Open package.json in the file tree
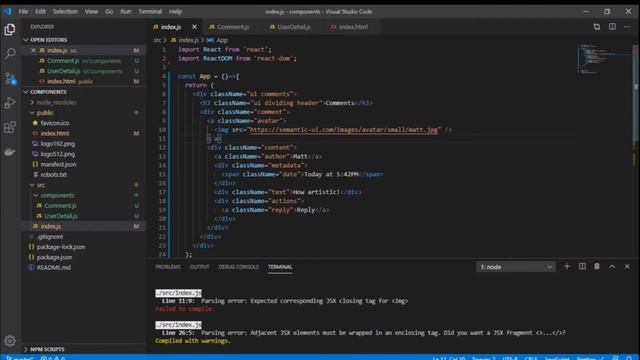The width and height of the screenshot is (640, 360). [84, 257]
